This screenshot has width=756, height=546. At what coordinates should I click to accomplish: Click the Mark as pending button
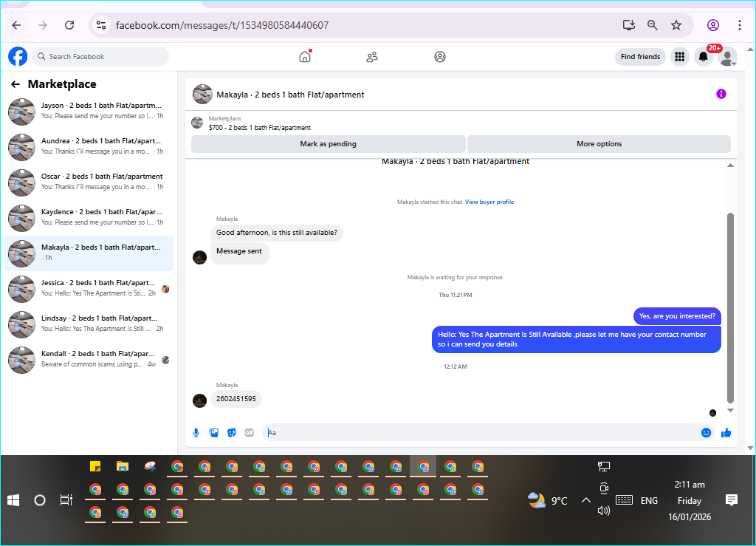329,144
